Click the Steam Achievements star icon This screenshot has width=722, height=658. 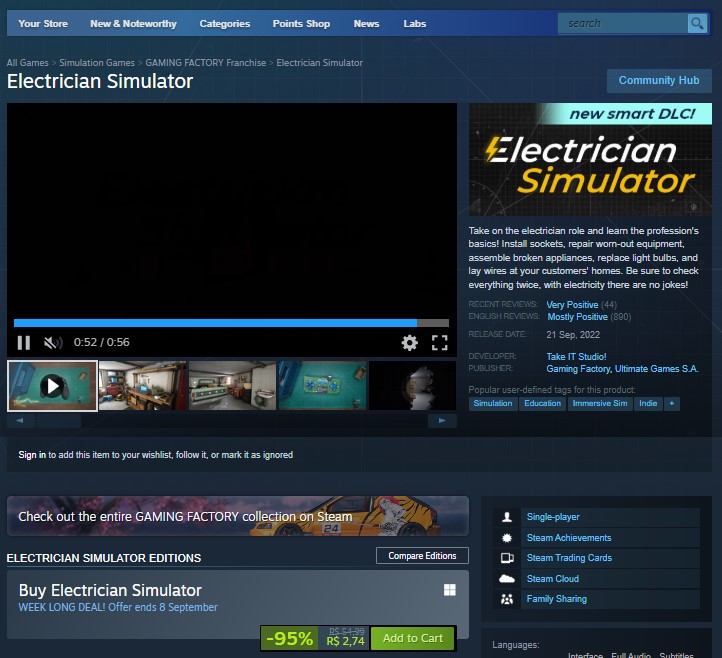pos(507,538)
